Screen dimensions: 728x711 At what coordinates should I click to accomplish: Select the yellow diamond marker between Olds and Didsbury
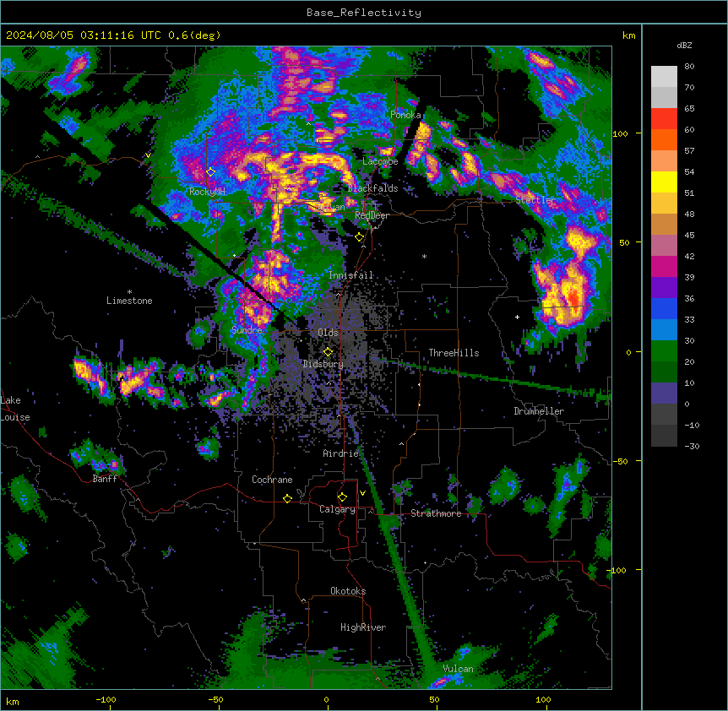coord(328,352)
